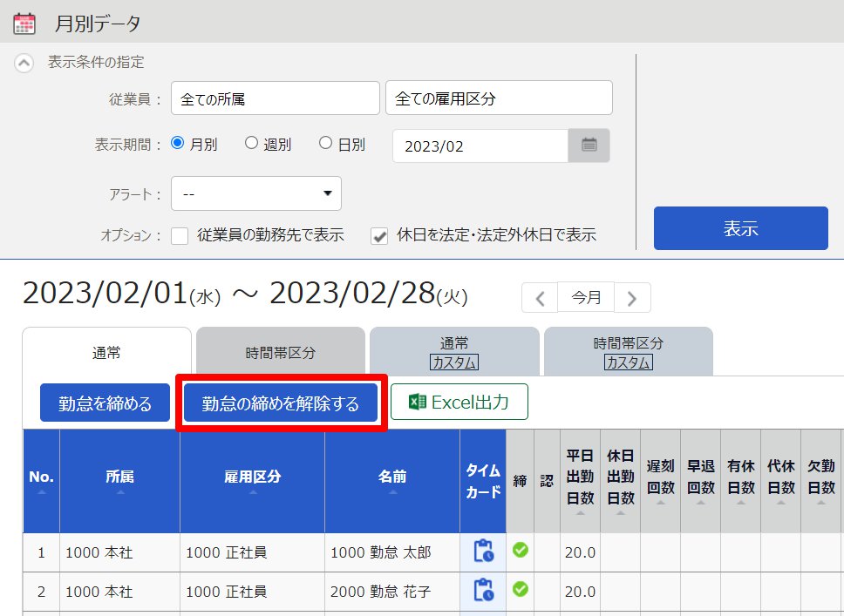Viewport: 844px width, 616px height.
Task: Open the 全ての雇用区分 selector
Action: click(x=499, y=98)
